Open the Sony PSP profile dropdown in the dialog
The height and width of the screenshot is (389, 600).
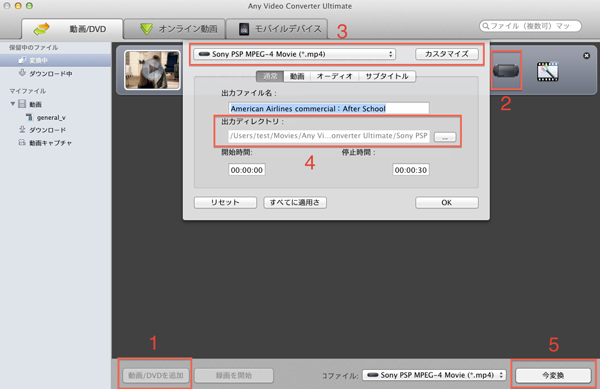pos(294,54)
